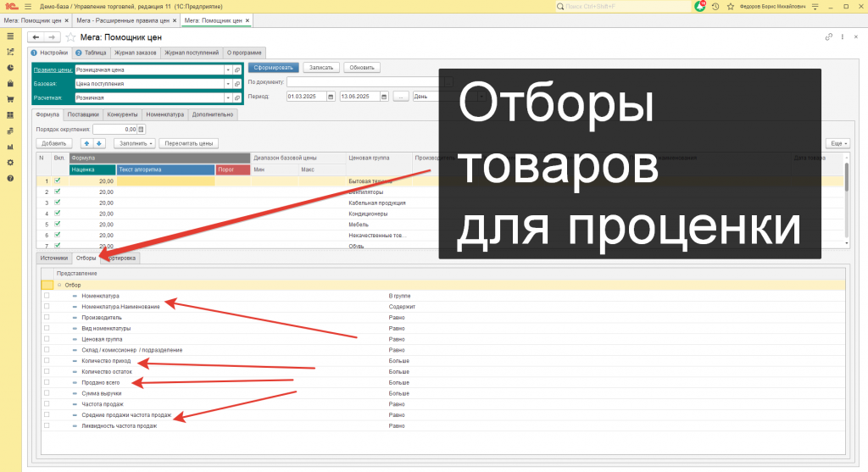Switch to the Поставщики sub-tab
868x472 pixels.
coord(83,114)
